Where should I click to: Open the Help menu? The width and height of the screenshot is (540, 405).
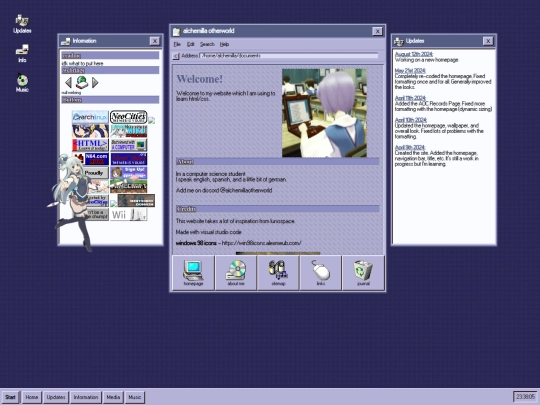[x=224, y=44]
